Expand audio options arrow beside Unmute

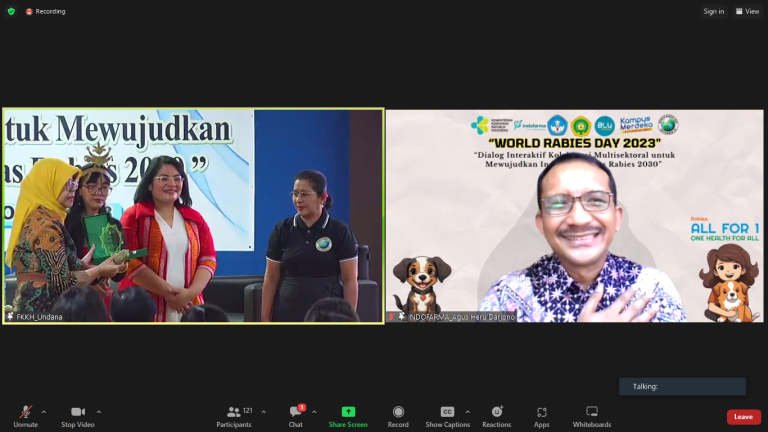coord(43,411)
